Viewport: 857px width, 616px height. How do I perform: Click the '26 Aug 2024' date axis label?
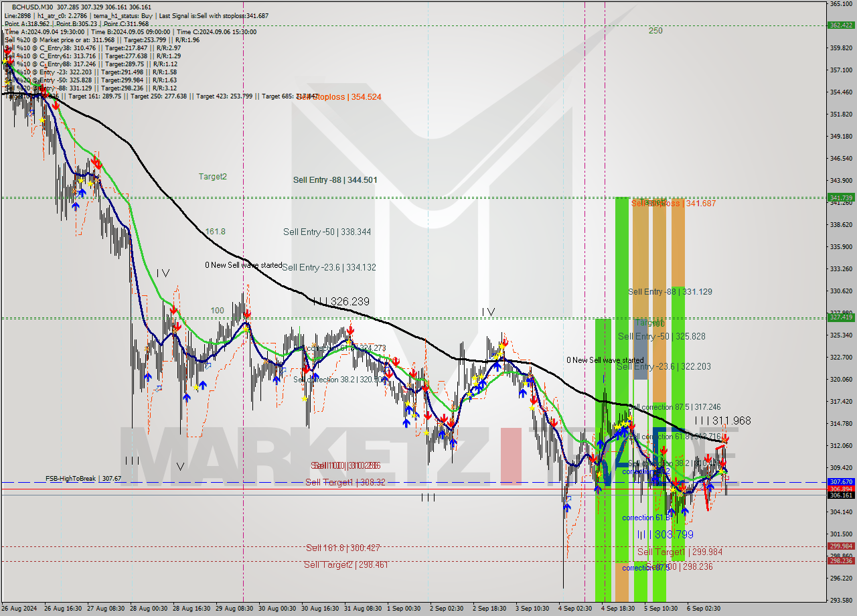(19, 609)
